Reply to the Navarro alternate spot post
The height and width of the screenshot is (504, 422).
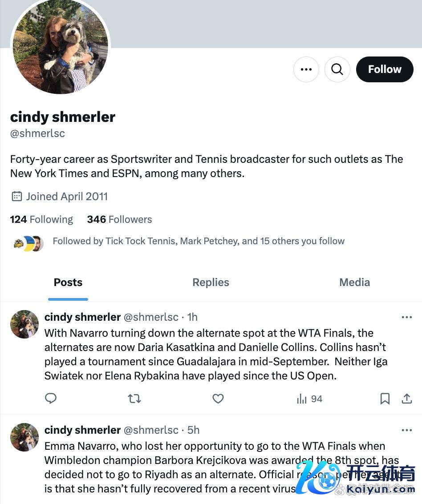click(x=51, y=399)
